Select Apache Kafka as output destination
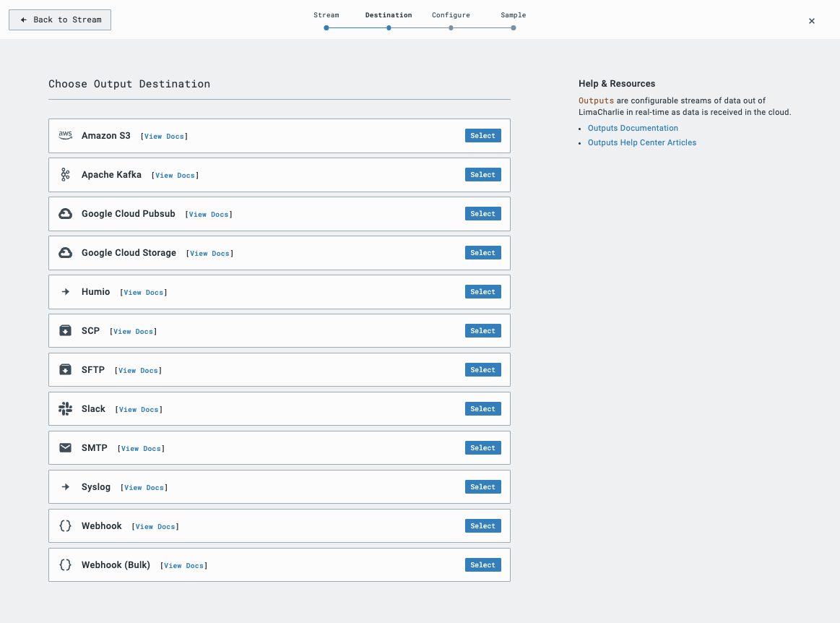Image resolution: width=840 pixels, height=623 pixels. tap(482, 175)
